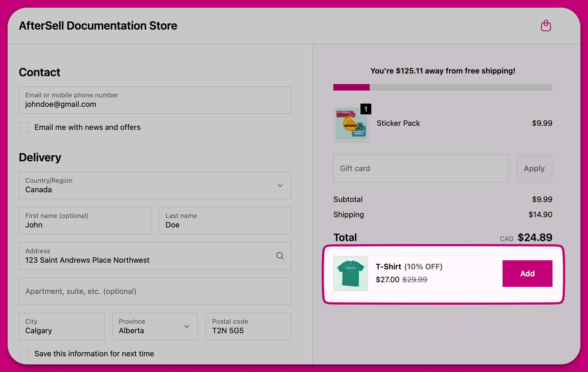
Task: Click the free shipping progress bar
Action: tap(443, 87)
